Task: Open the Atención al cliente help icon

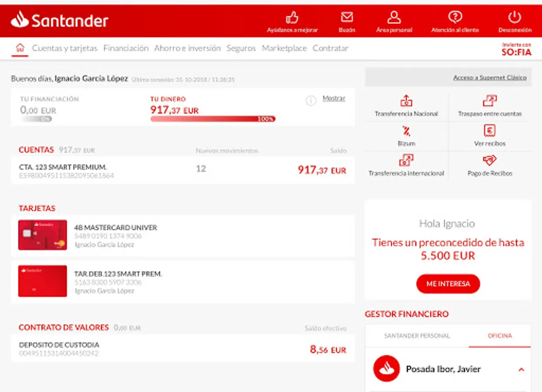Action: click(455, 17)
